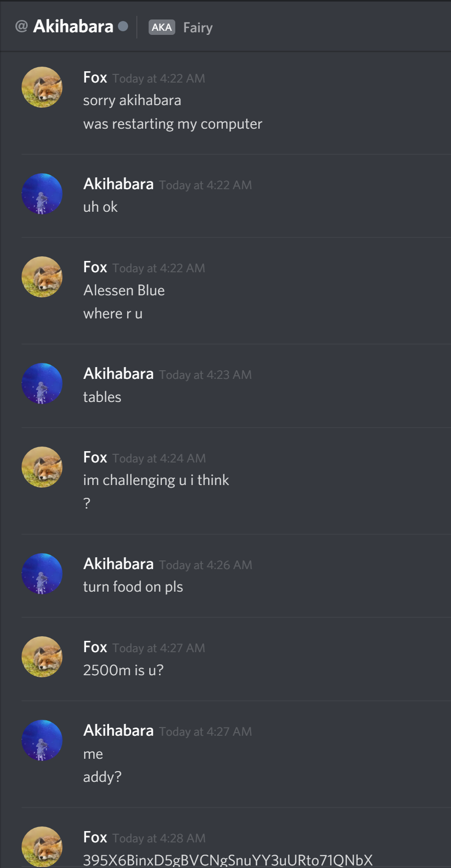Click Akihabara avatar beside 'uh ok' message
This screenshot has height=868, width=451.
pos(42,194)
